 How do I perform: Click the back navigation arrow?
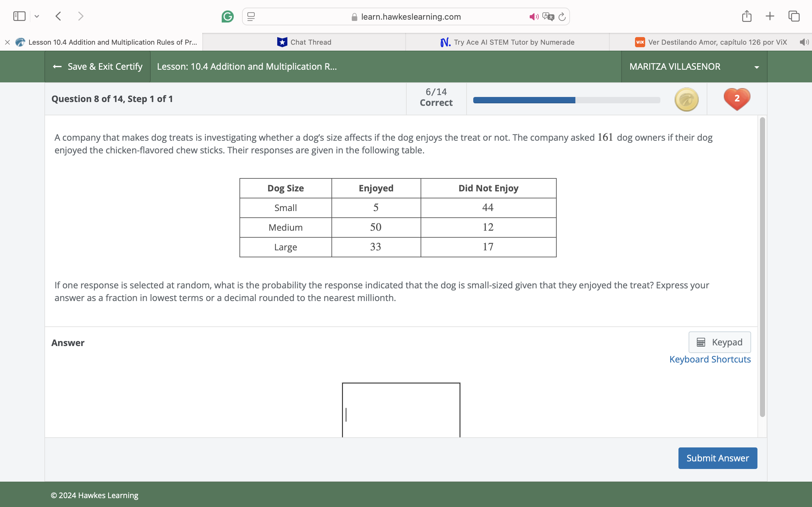tap(58, 16)
